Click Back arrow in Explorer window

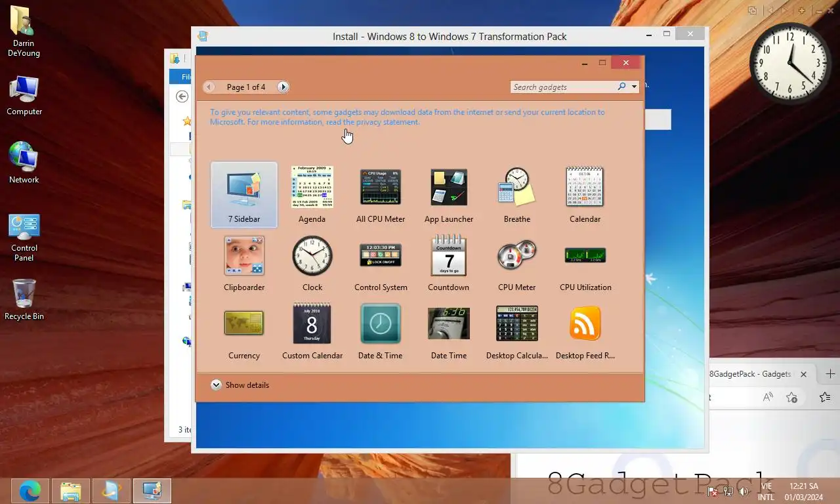pos(182,96)
